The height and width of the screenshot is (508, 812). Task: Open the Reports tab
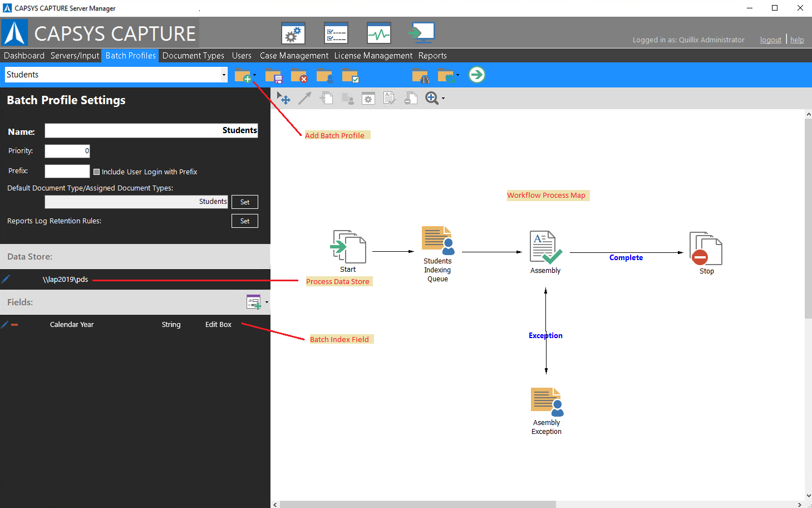click(x=432, y=56)
